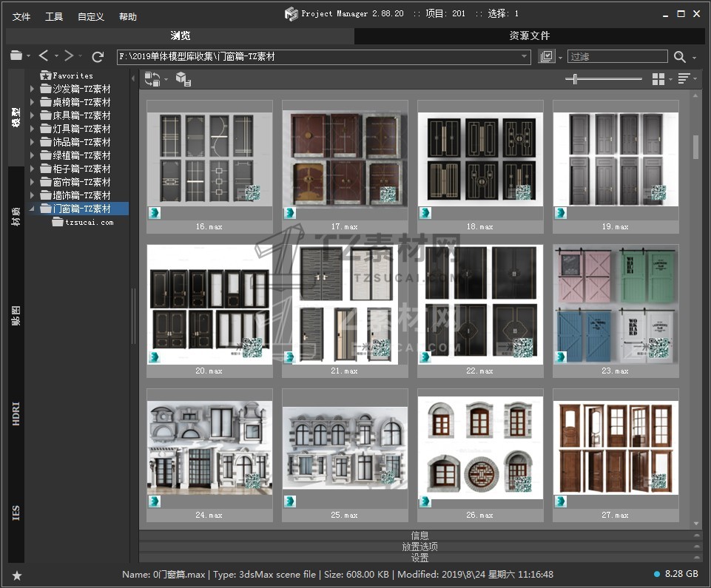The image size is (711, 588).
Task: Open the thumbnail grid view mode icon
Action: (658, 79)
